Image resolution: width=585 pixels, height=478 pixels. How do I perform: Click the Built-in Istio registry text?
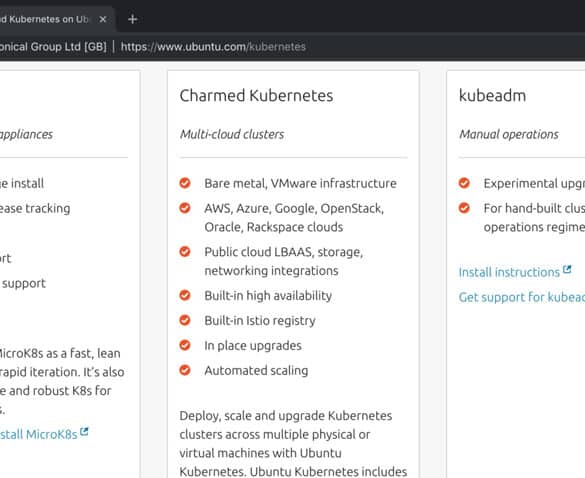pyautogui.click(x=260, y=321)
